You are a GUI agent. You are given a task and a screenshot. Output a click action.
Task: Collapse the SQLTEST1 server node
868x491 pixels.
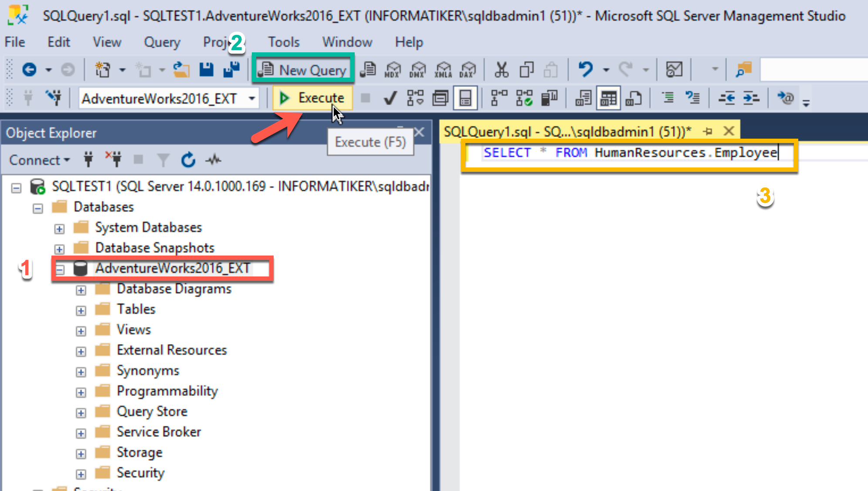tap(17, 188)
